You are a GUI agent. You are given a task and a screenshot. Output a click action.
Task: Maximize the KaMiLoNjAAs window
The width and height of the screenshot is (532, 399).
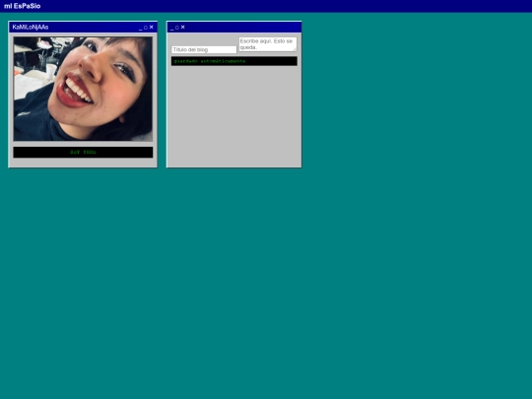(x=146, y=28)
